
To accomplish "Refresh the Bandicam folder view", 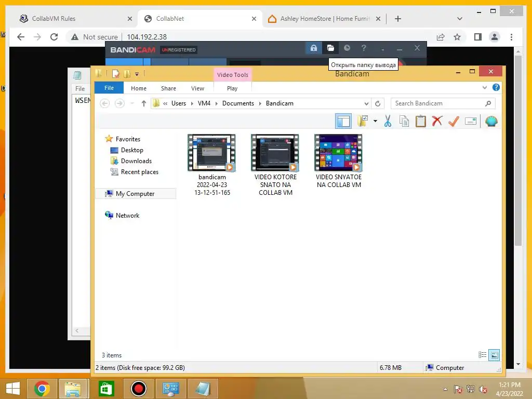I will (378, 103).
